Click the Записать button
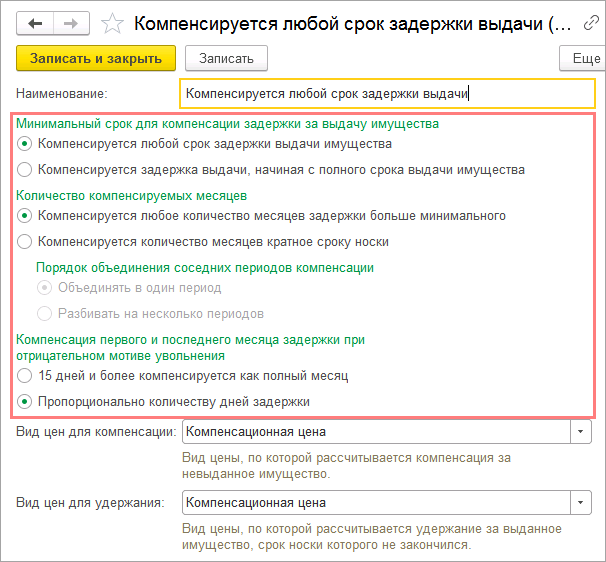This screenshot has width=606, height=562. pyautogui.click(x=226, y=58)
